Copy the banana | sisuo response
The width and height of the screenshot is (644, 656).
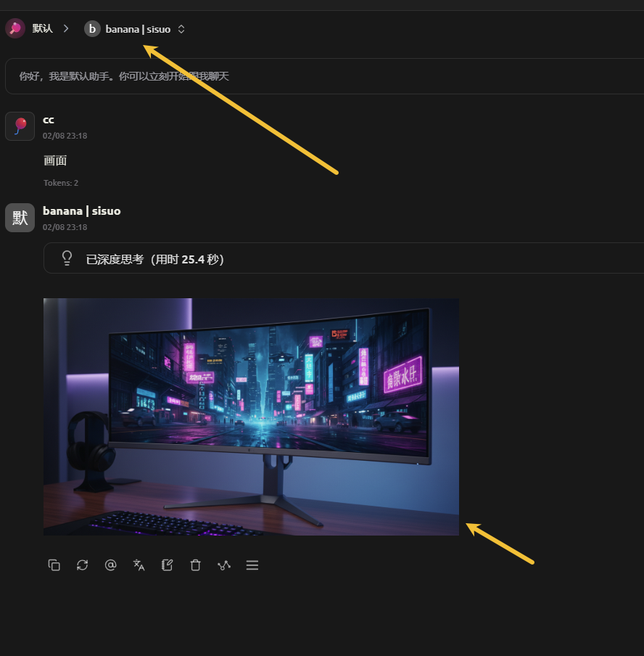tap(54, 565)
